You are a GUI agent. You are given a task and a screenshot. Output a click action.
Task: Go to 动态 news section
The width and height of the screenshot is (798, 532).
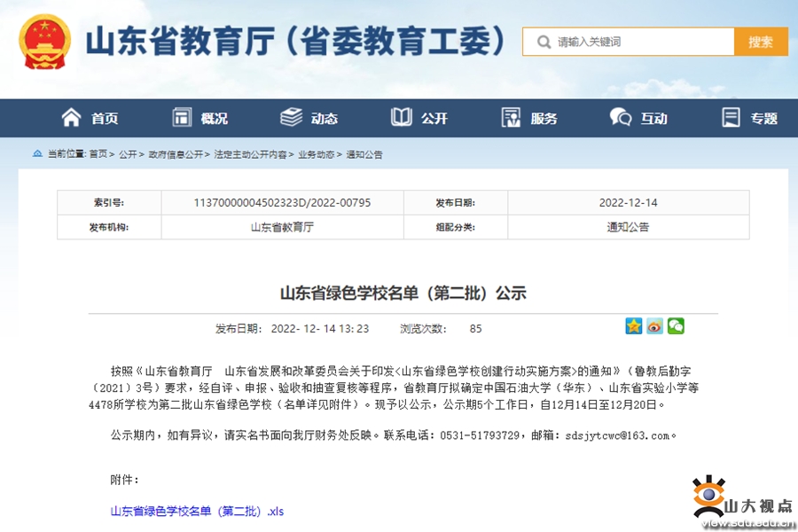pos(309,118)
